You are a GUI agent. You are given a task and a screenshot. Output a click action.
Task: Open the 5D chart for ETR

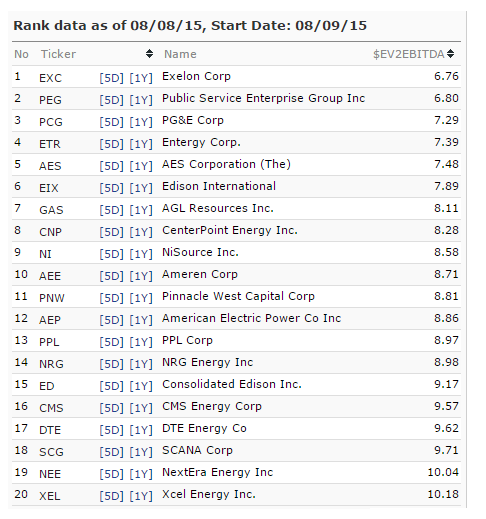(111, 144)
